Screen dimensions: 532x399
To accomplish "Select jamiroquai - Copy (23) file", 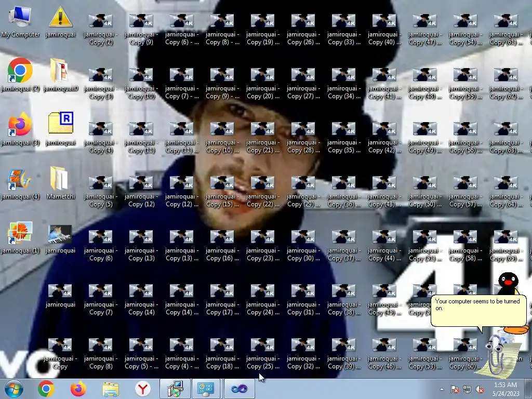I will click(262, 245).
